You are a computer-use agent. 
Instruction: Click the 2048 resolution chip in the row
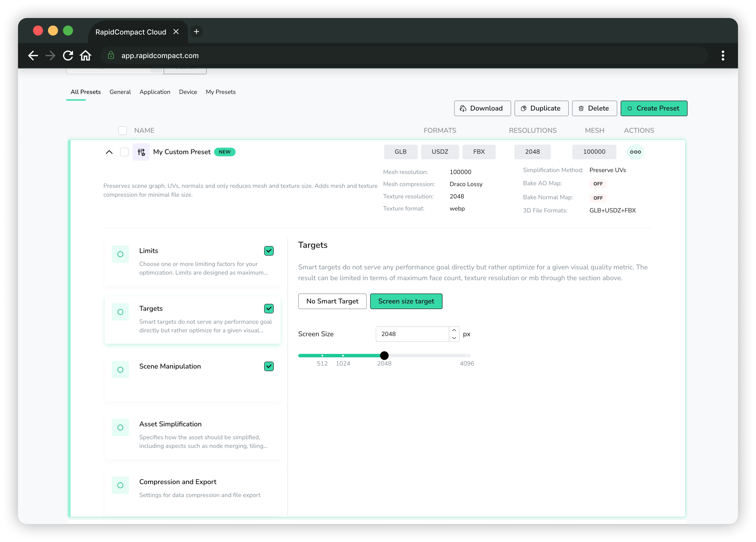532,152
